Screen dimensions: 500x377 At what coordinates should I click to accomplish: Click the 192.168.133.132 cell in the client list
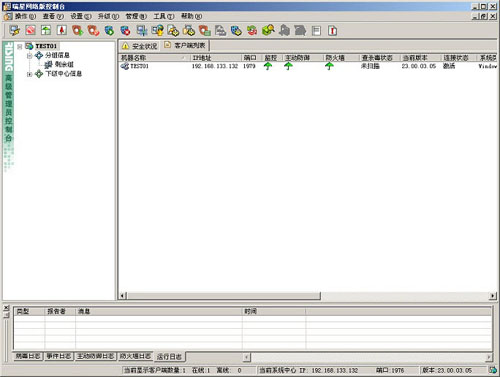(x=215, y=66)
